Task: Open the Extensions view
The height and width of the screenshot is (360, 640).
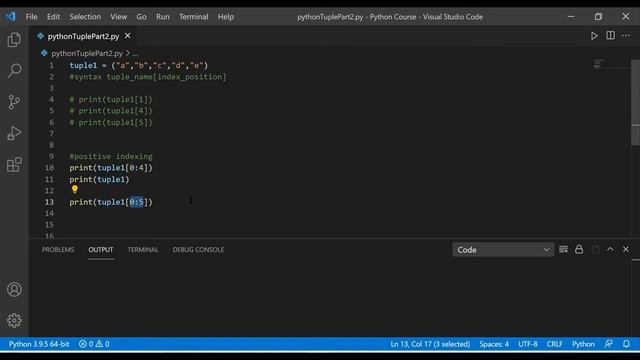Action: point(14,164)
